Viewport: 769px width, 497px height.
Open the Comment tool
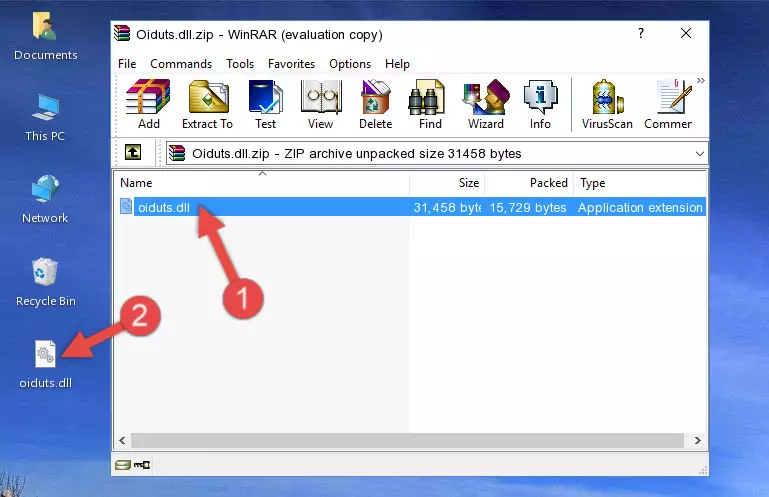click(668, 105)
